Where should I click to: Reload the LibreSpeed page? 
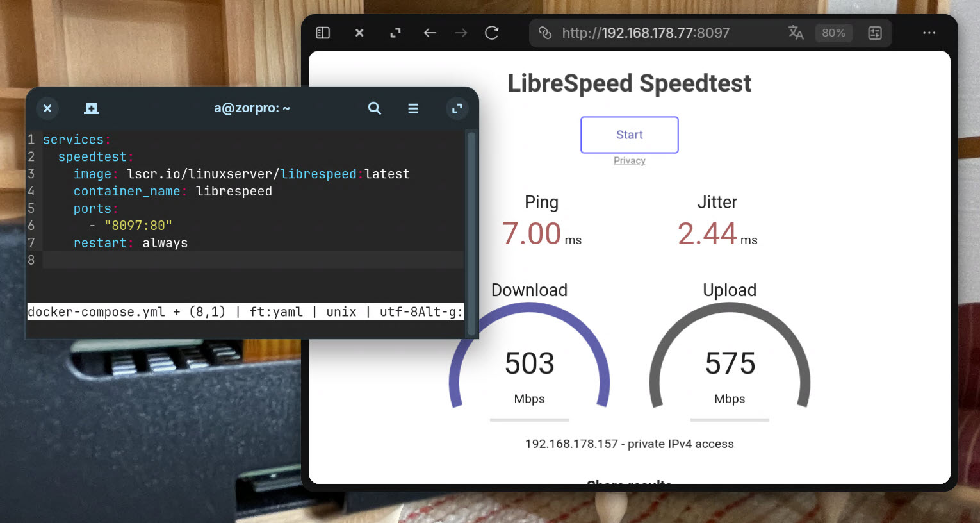point(492,33)
